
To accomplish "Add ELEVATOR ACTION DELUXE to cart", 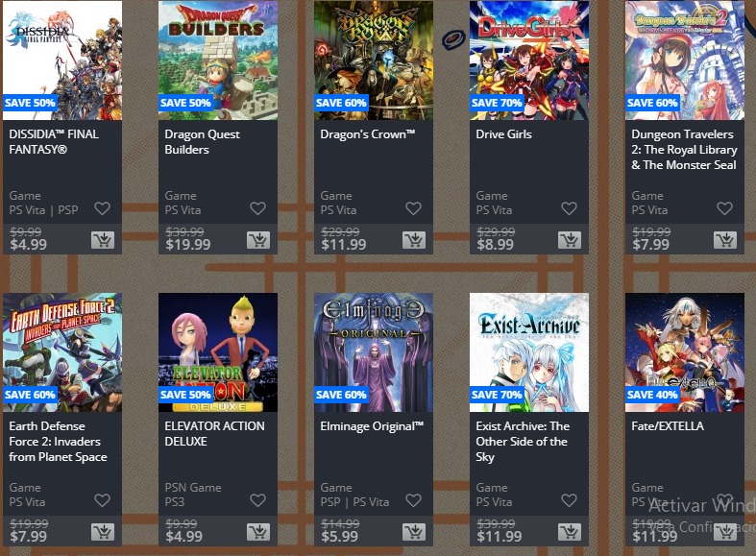I will point(258,532).
